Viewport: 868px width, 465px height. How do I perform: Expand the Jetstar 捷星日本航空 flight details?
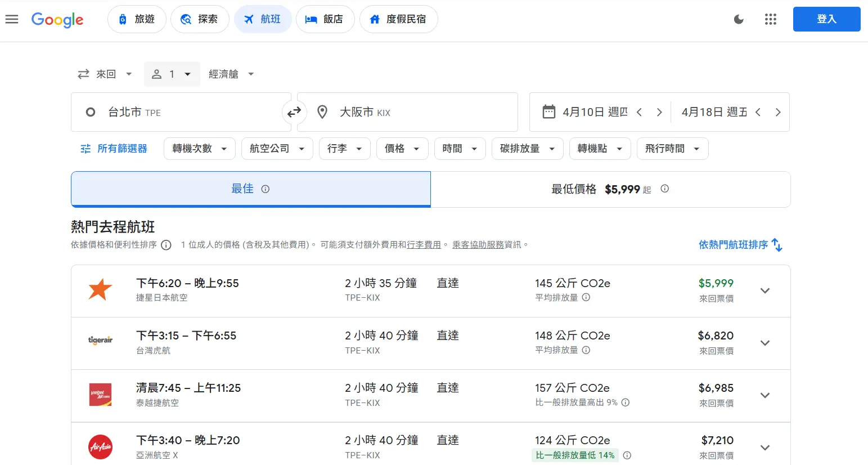[x=764, y=291]
